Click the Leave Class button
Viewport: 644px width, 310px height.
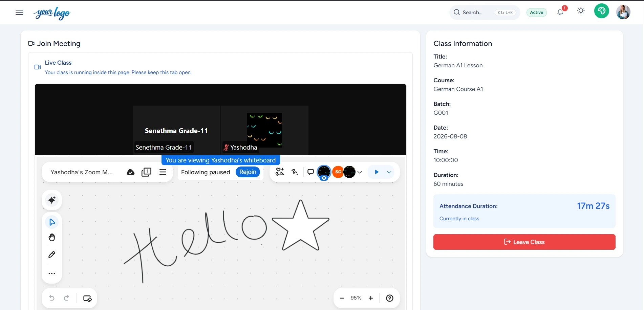[x=524, y=242]
